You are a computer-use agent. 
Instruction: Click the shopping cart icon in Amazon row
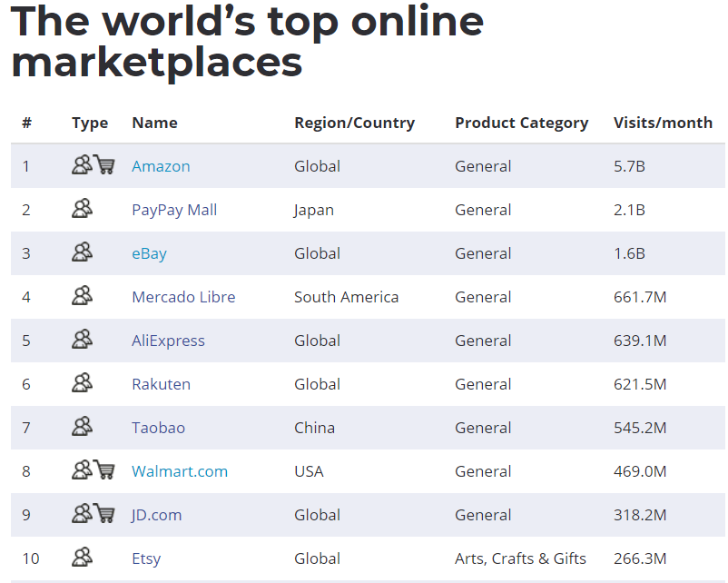click(104, 164)
